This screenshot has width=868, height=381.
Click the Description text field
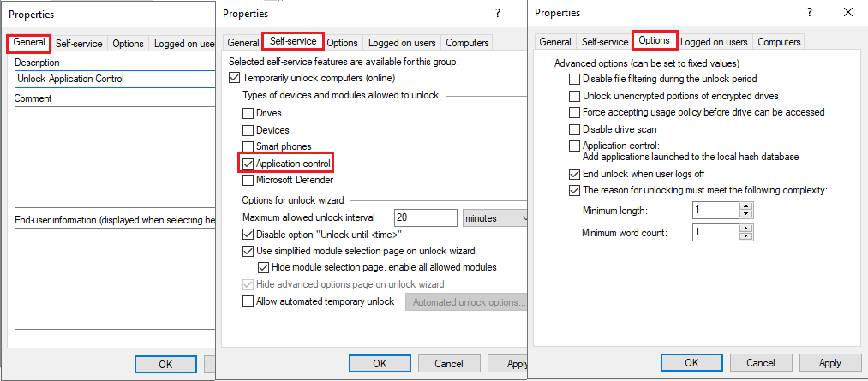[x=114, y=79]
